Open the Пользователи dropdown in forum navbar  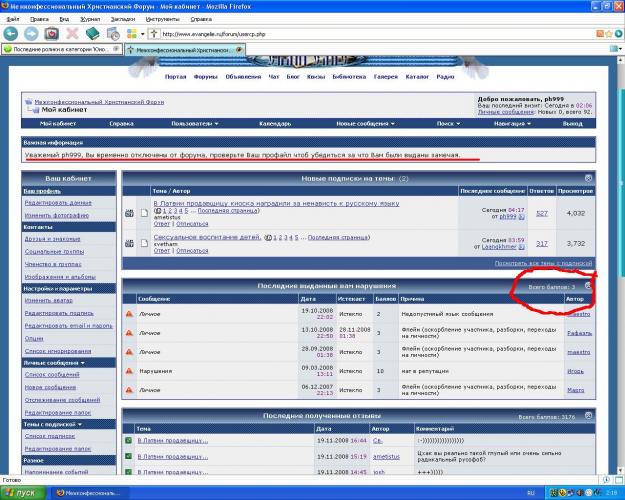click(195, 124)
